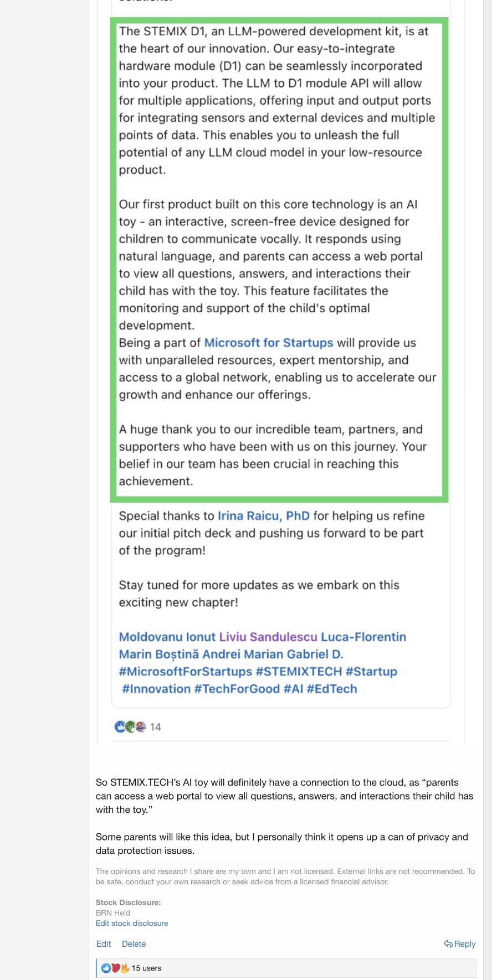
Task: Click the Edit stock disclosure link
Action: point(132,924)
